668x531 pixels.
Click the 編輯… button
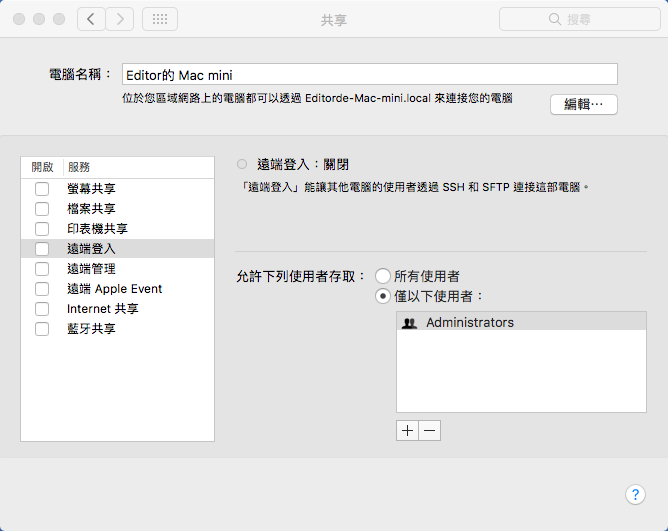[x=584, y=104]
